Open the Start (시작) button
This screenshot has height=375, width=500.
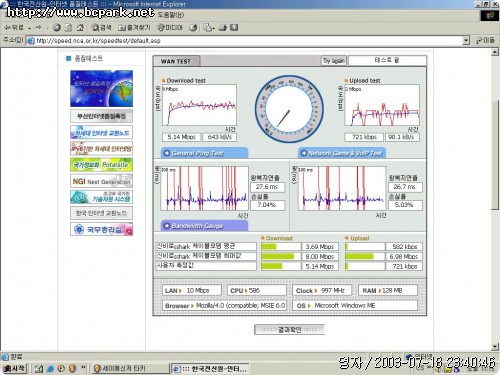click(x=14, y=368)
